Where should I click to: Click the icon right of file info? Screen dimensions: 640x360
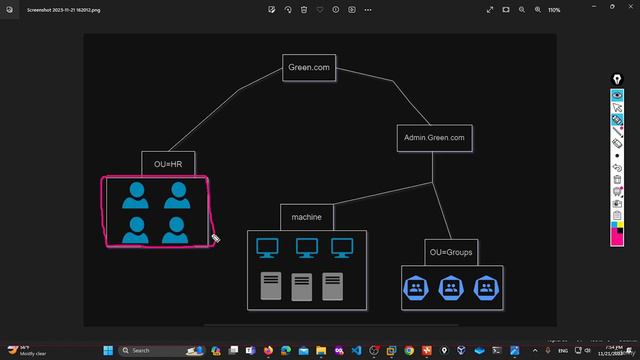(352, 10)
